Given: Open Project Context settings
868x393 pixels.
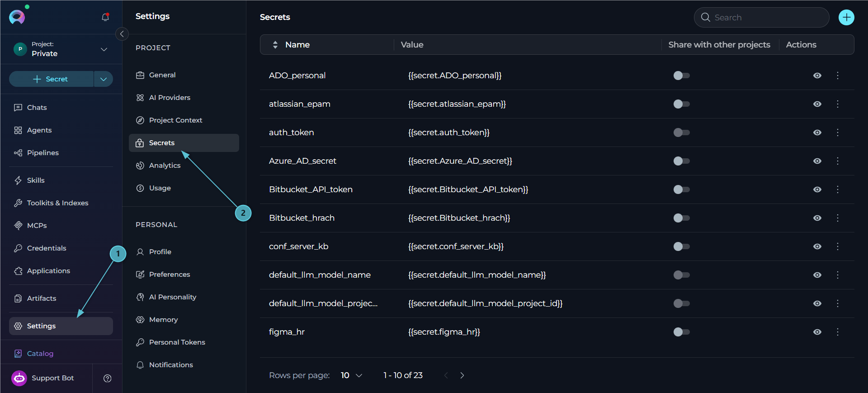Looking at the screenshot, I should [x=184, y=120].
